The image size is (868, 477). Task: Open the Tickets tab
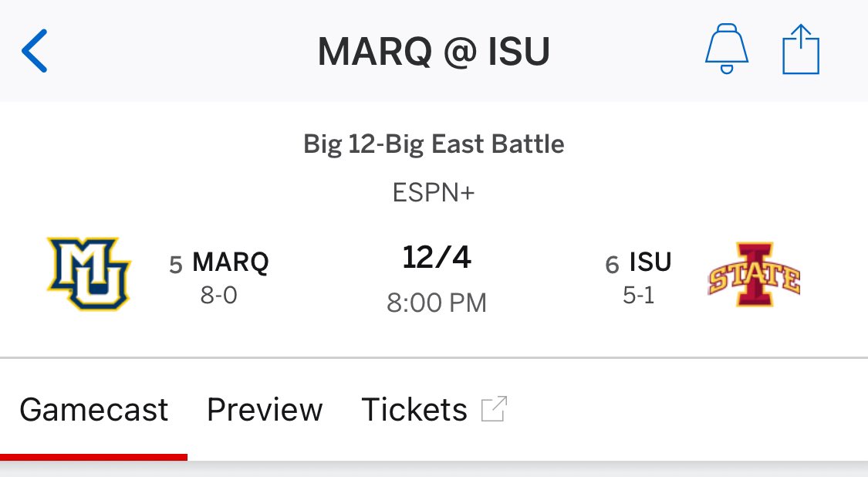[414, 410]
